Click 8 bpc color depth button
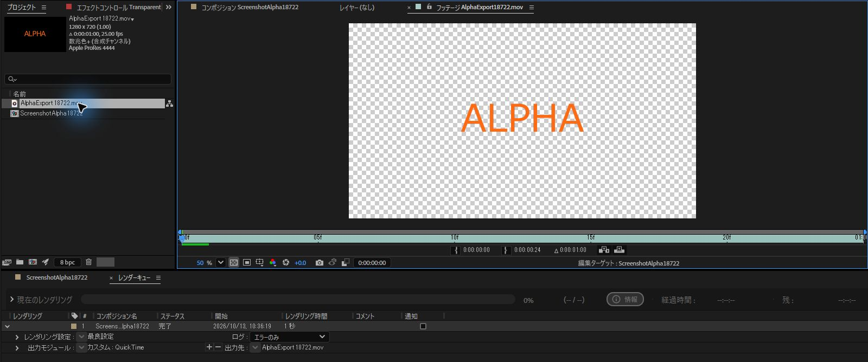This screenshot has height=362, width=868. click(x=68, y=262)
